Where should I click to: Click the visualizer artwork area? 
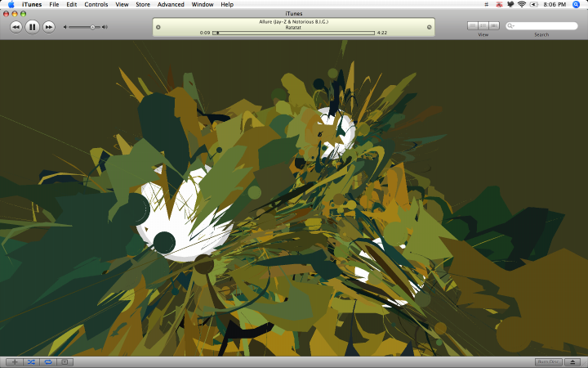tap(294, 198)
